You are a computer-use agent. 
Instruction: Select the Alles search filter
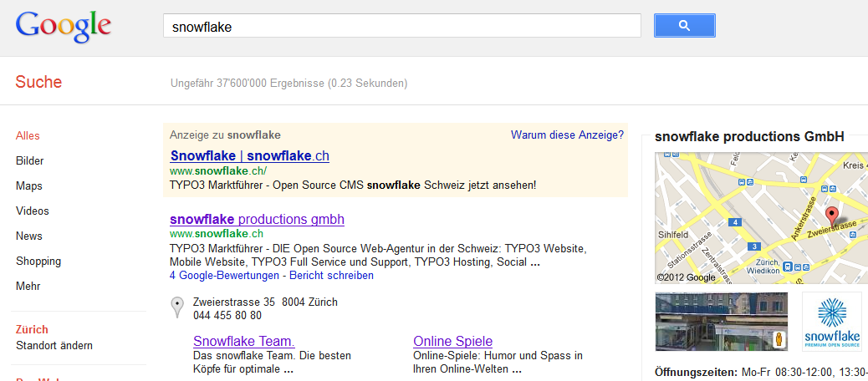pyautogui.click(x=28, y=135)
